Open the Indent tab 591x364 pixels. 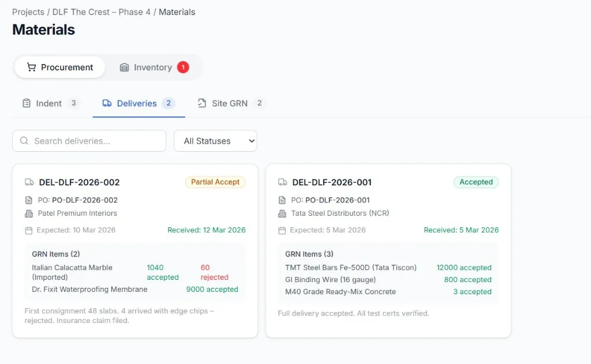coord(51,103)
